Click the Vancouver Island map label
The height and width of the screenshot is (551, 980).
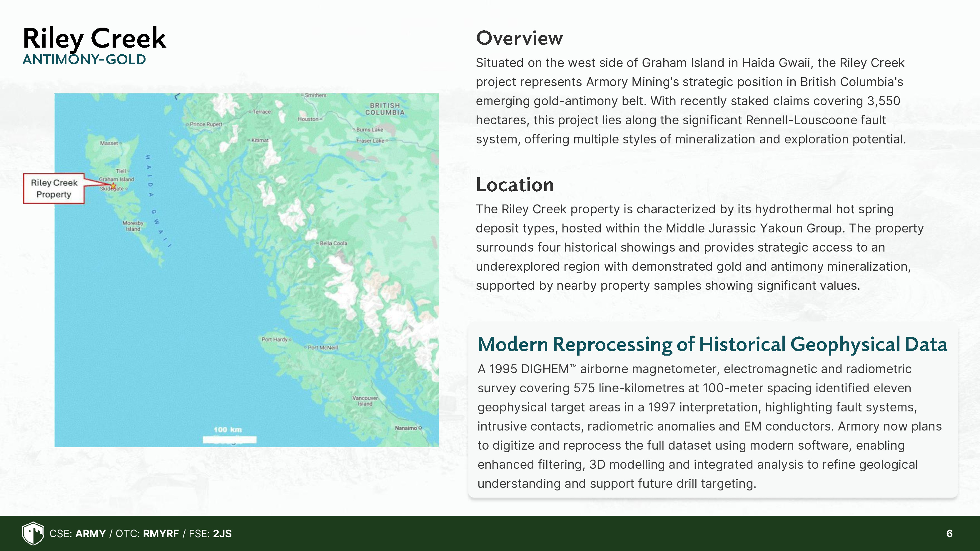coord(365,401)
